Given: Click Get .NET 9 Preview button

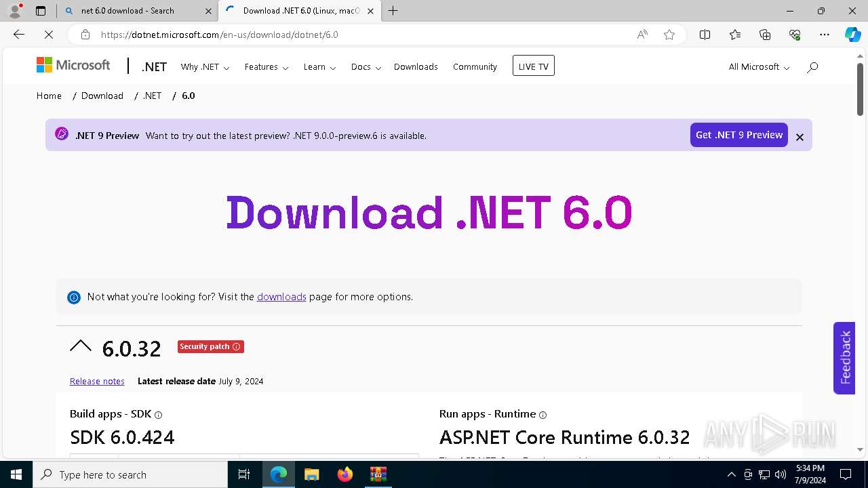Looking at the screenshot, I should [x=739, y=135].
